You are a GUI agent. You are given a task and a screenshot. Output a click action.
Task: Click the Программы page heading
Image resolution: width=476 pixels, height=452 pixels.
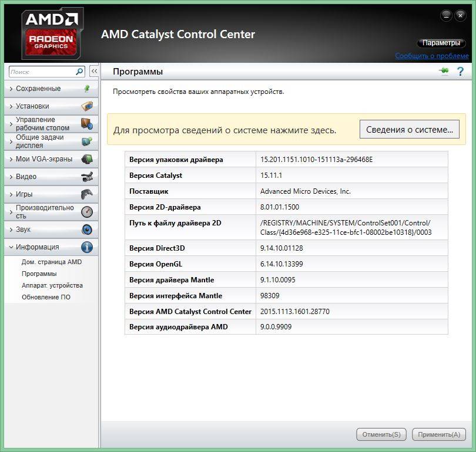(138, 72)
